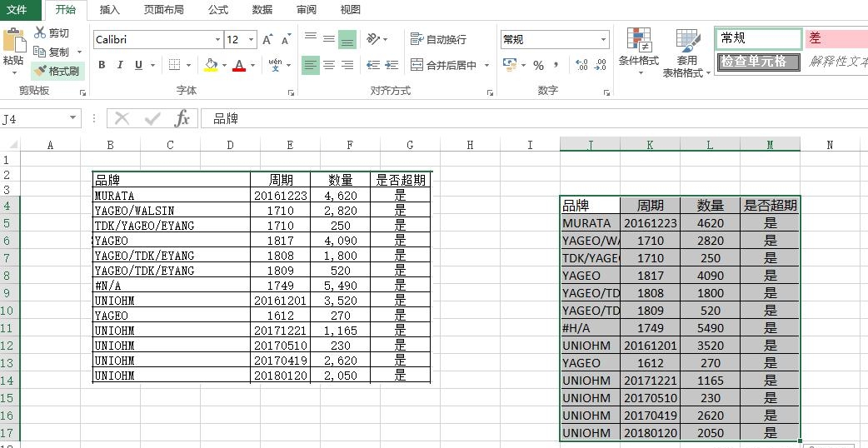Click accounting number format icon
The height and width of the screenshot is (448, 868).
tap(510, 65)
